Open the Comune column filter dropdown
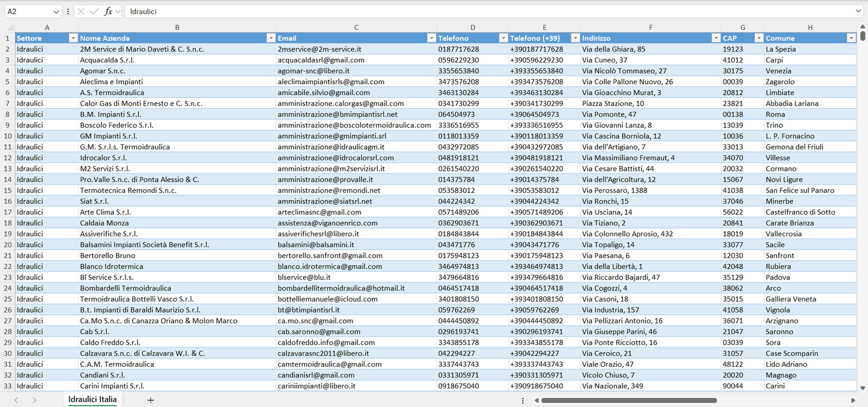This screenshot has height=407, width=868. click(851, 38)
